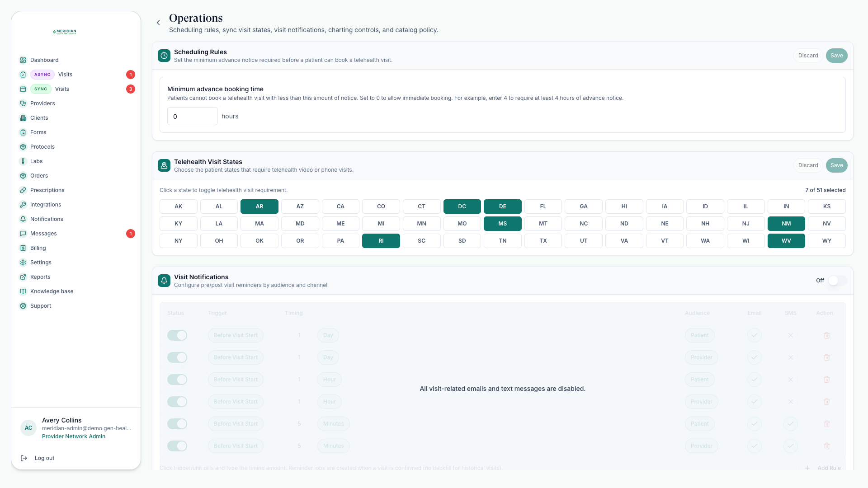Open Async Visits in sidebar
This screenshot has width=868, height=488.
[76, 75]
